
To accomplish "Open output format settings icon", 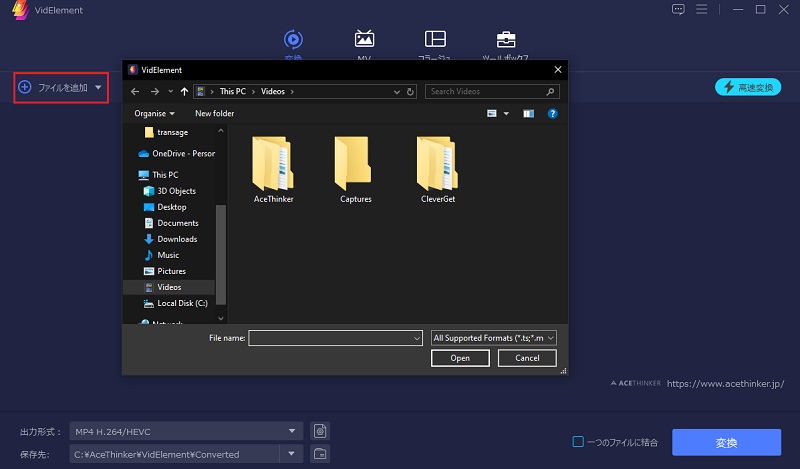I will [320, 431].
